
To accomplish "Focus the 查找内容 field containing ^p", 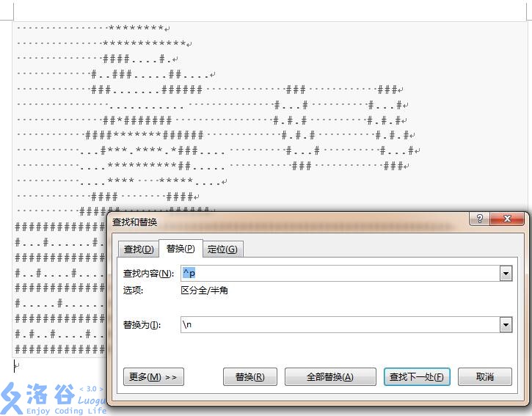I will (x=338, y=274).
